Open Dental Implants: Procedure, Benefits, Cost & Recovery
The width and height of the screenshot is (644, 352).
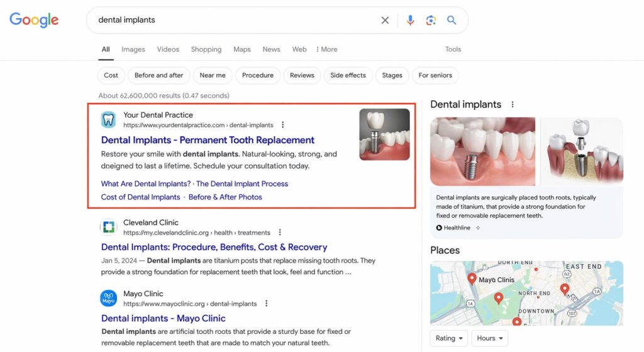[214, 247]
